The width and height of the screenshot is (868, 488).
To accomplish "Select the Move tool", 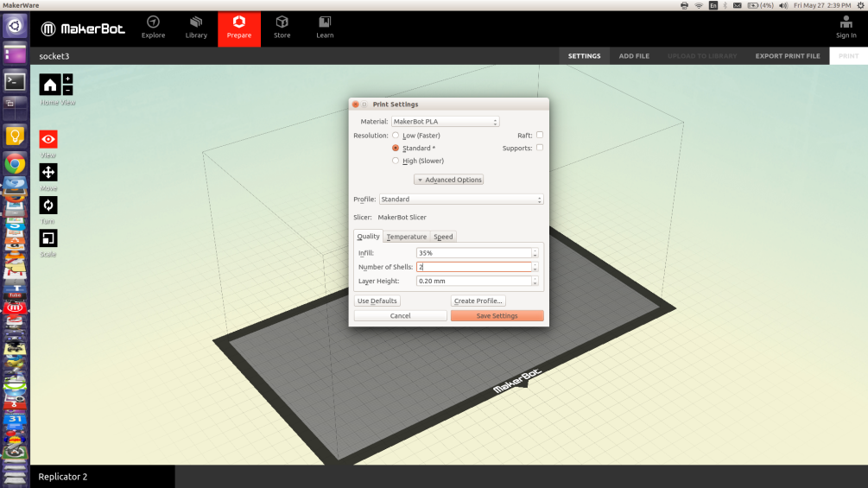I will [48, 172].
